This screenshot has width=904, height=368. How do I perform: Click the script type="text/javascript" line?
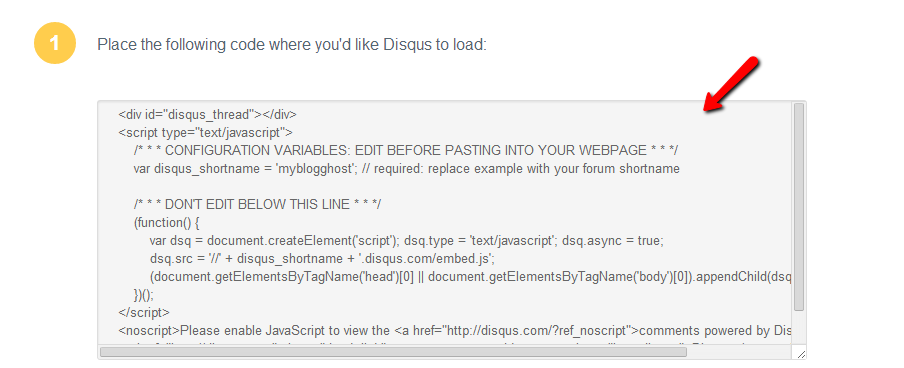(205, 133)
